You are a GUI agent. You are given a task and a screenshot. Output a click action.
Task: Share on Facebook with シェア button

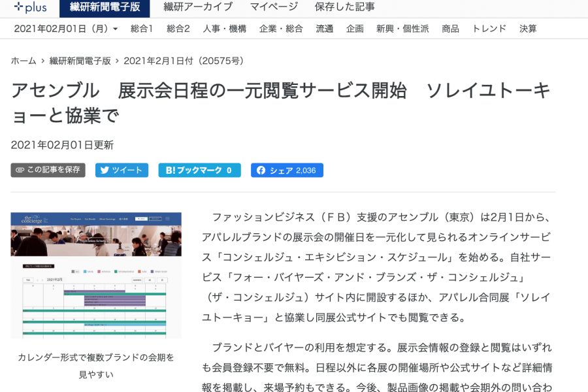[287, 170]
